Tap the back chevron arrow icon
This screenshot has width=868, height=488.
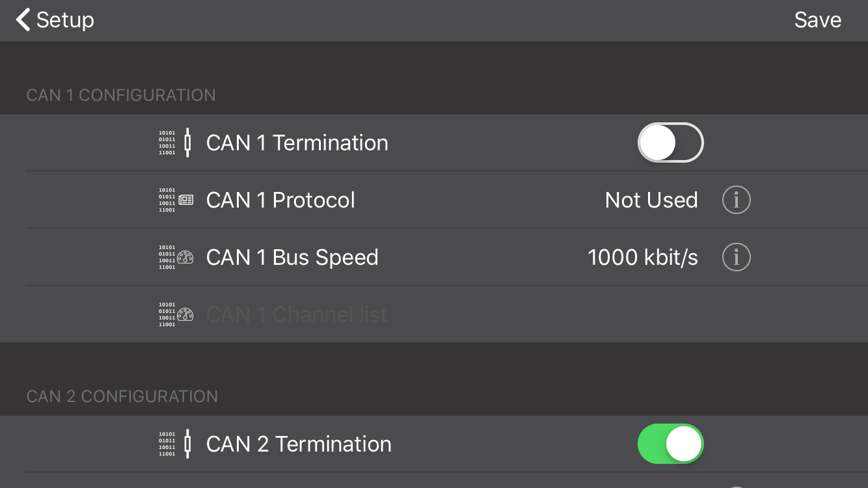(x=23, y=20)
